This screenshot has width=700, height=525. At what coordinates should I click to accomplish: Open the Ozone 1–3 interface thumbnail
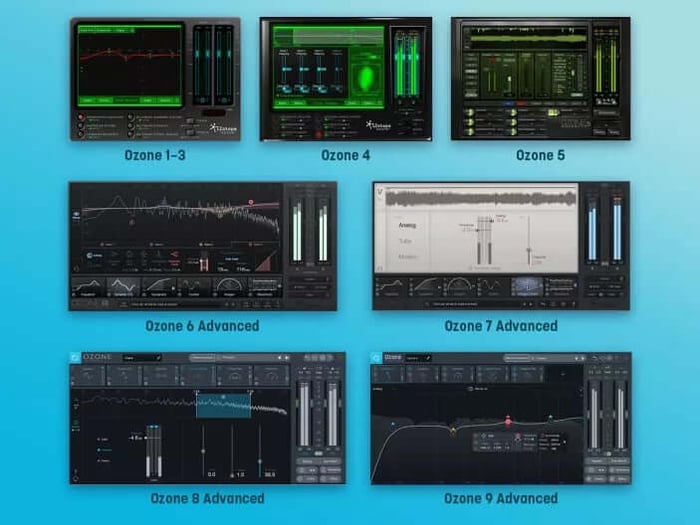pyautogui.click(x=155, y=79)
